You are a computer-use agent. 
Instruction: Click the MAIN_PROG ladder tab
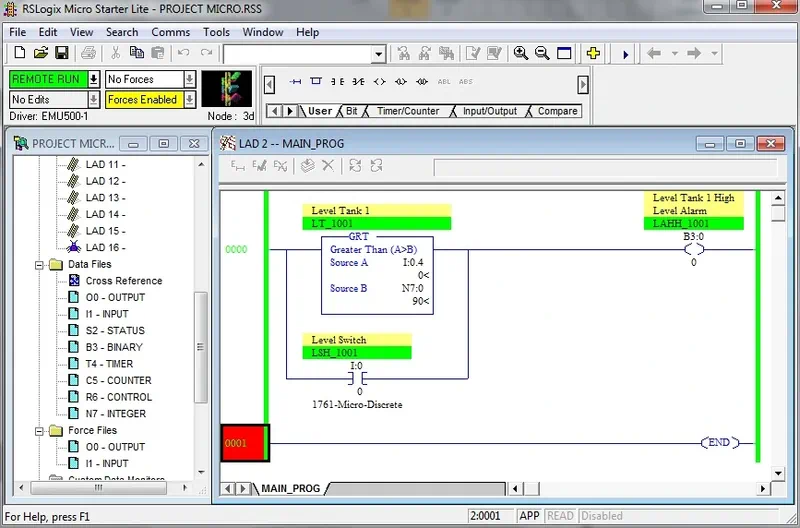coord(290,488)
